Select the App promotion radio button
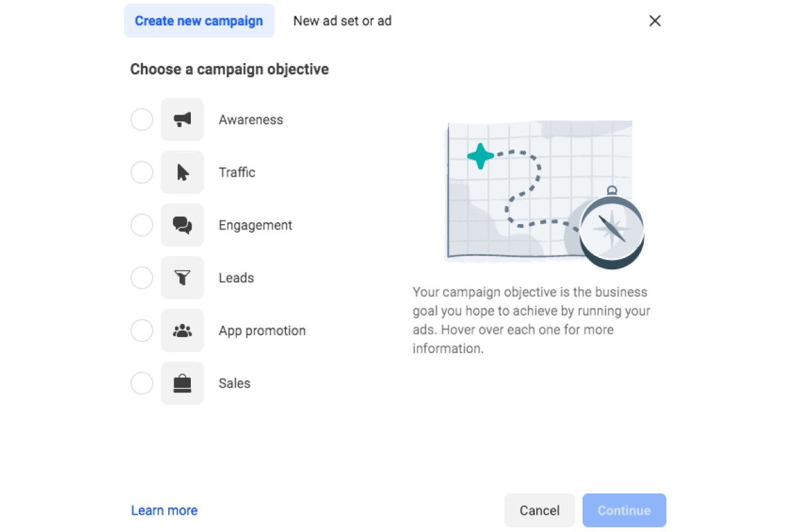 point(142,331)
